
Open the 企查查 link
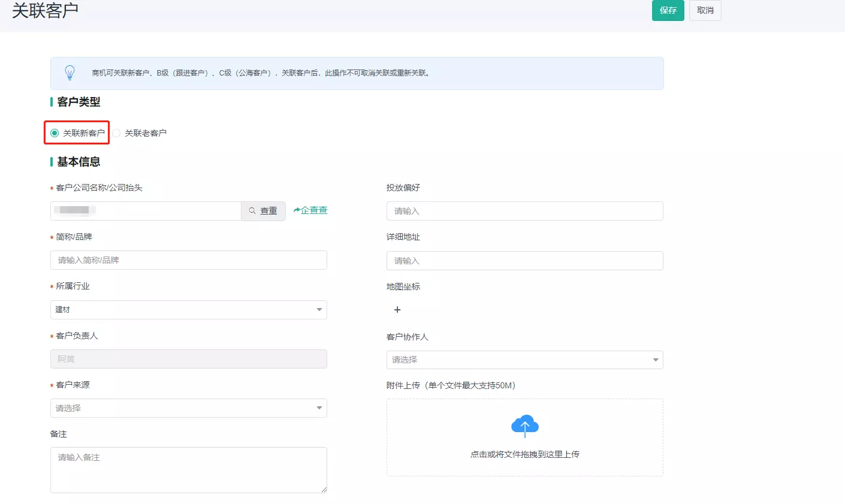310,210
